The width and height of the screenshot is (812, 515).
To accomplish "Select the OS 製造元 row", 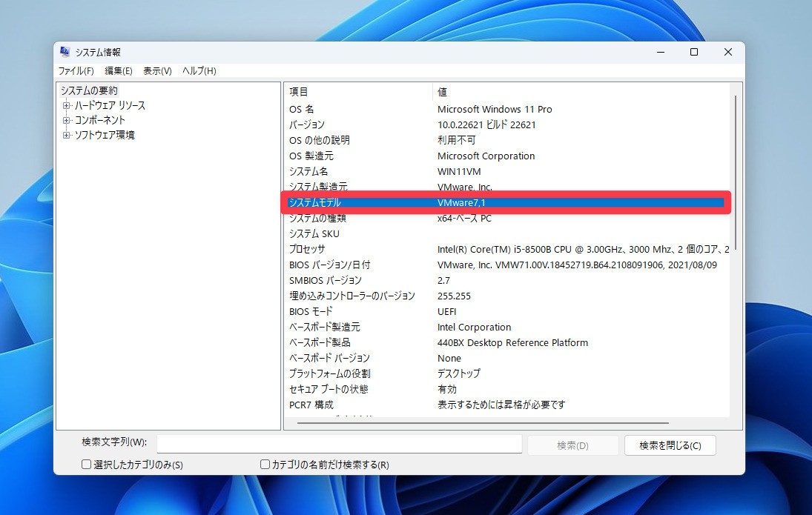I will coord(507,156).
